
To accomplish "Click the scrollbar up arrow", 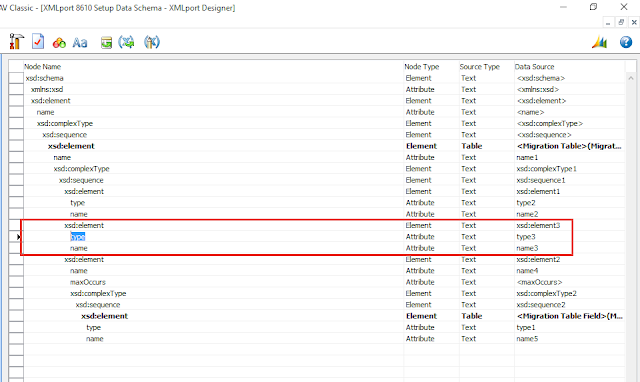I will [631, 78].
